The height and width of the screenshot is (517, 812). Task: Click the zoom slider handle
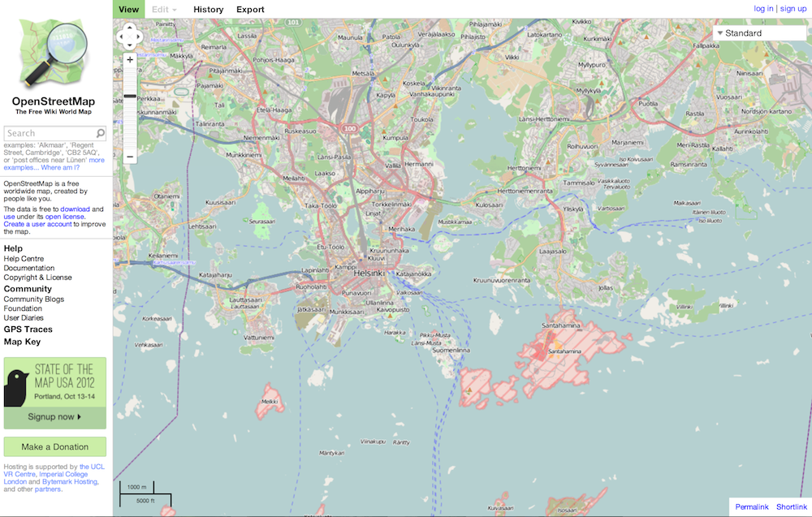[x=130, y=97]
